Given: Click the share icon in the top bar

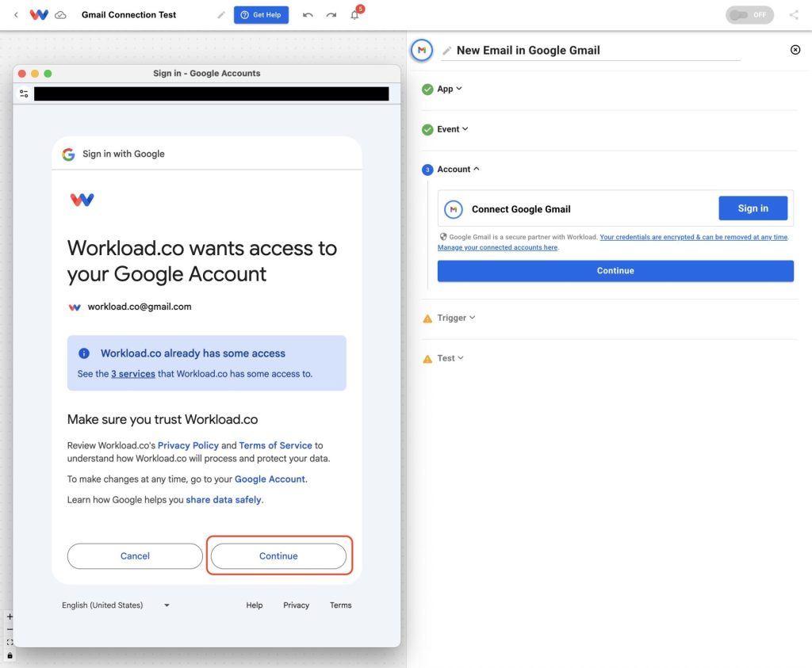Looking at the screenshot, I should click(794, 15).
